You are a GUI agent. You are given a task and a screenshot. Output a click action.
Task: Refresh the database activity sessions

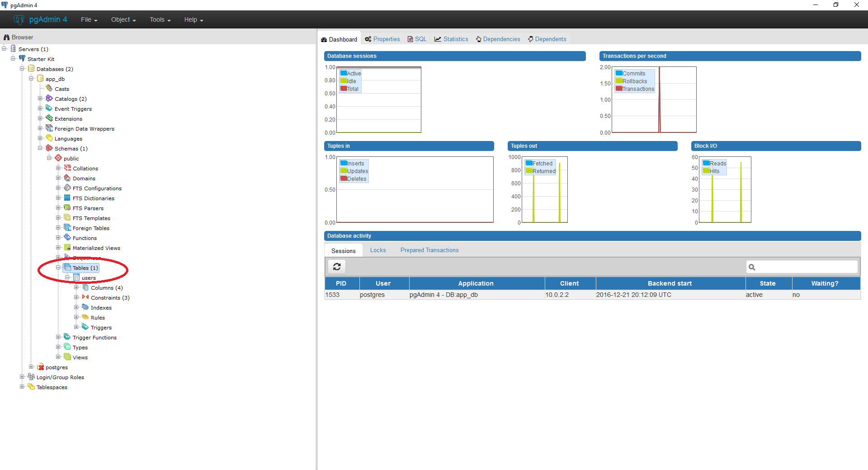click(x=337, y=267)
